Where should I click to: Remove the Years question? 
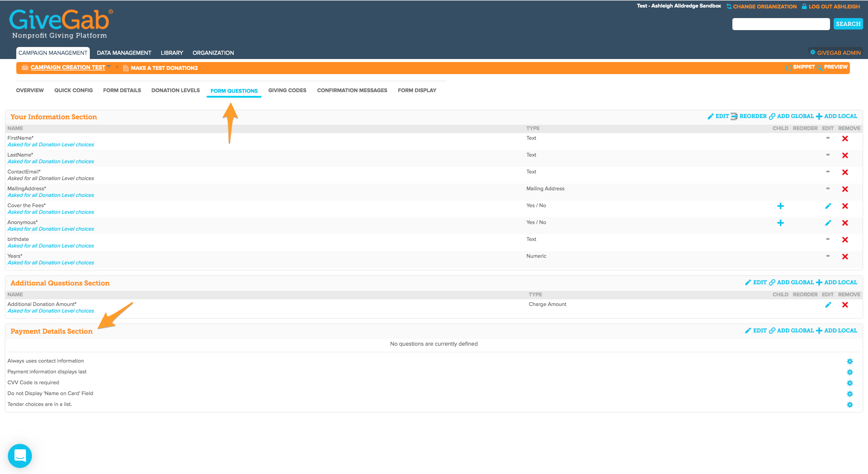pos(845,256)
